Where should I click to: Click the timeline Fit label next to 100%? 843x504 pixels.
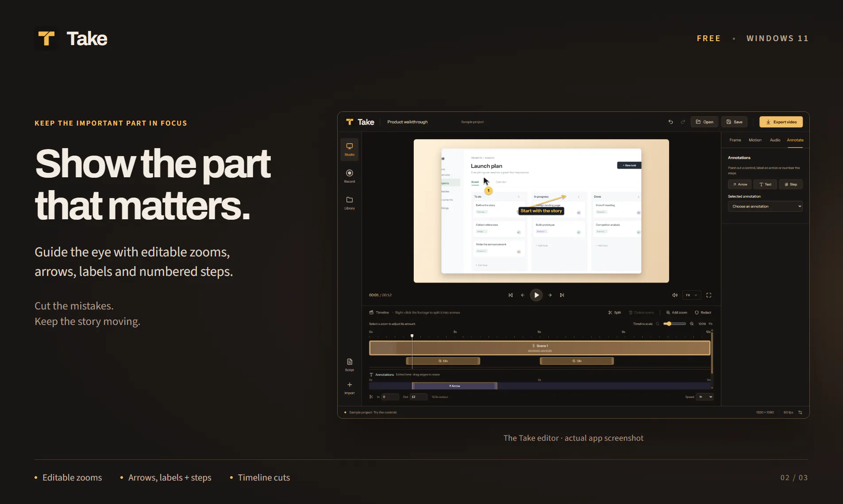pos(711,324)
